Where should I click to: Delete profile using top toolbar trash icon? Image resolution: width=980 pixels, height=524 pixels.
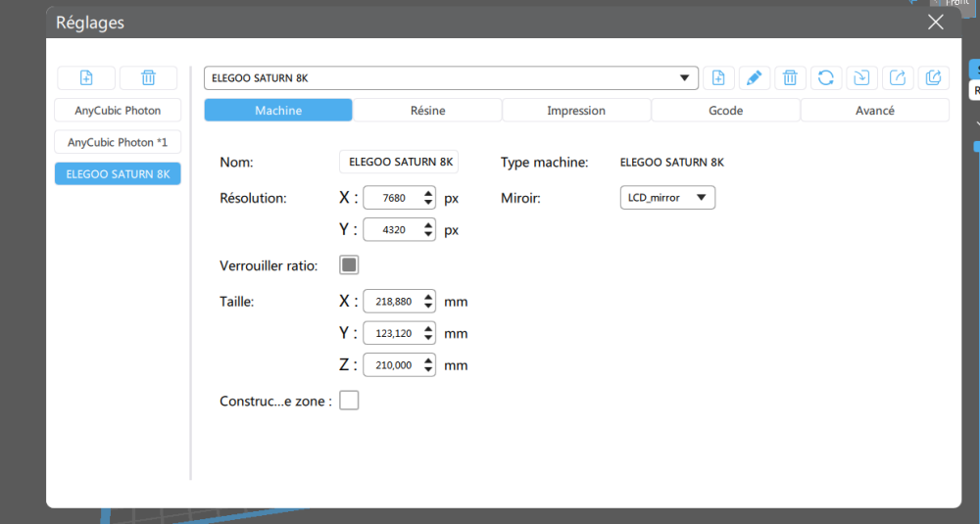pos(790,78)
